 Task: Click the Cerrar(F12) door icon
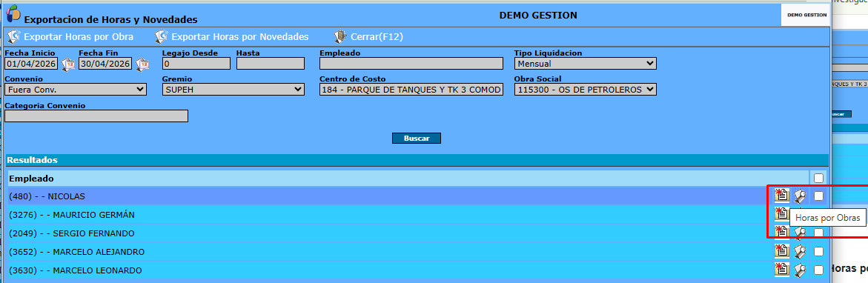340,37
